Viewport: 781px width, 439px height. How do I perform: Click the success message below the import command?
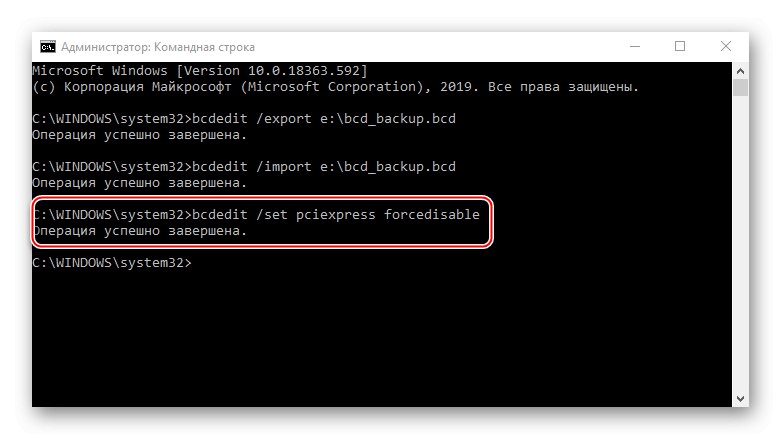click(x=139, y=183)
